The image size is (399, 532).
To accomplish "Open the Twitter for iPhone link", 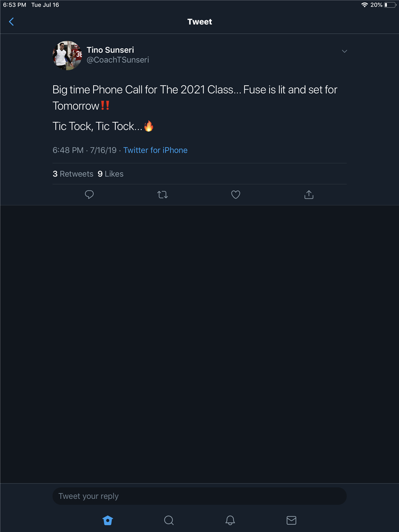I will click(155, 150).
